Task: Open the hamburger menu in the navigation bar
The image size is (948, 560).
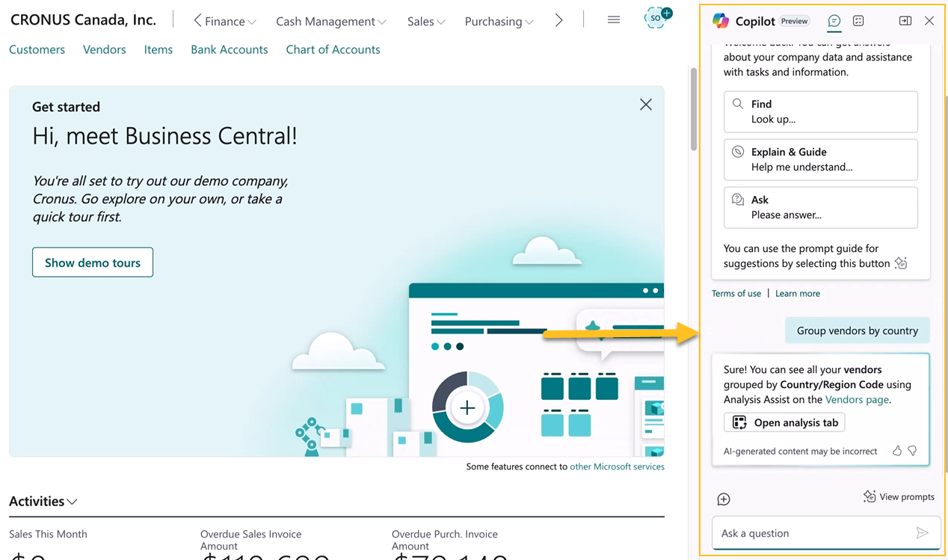Action: (x=614, y=20)
